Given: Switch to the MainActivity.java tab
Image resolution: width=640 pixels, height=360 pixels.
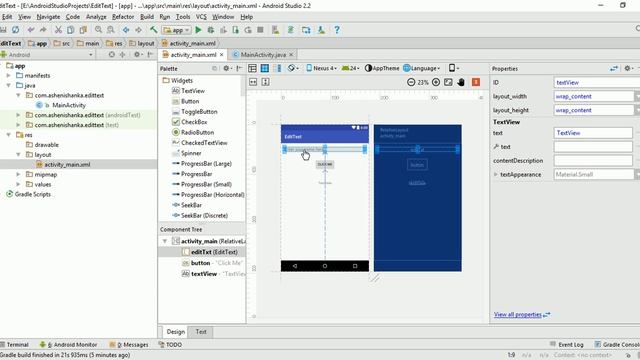Looking at the screenshot, I should (x=263, y=54).
